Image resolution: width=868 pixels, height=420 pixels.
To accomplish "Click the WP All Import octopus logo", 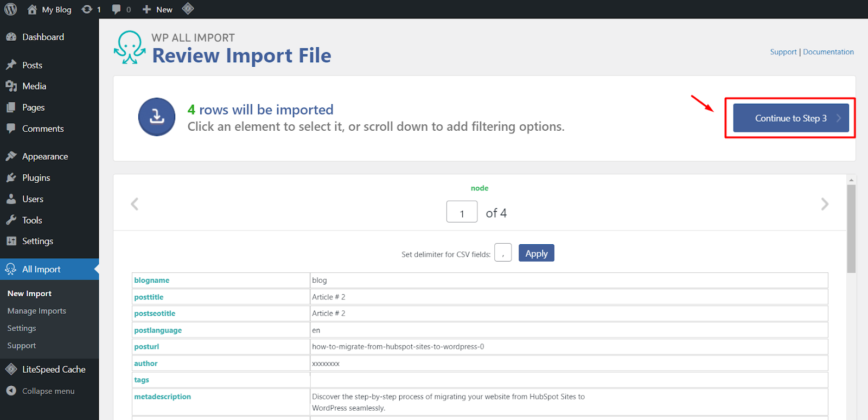I will [130, 47].
